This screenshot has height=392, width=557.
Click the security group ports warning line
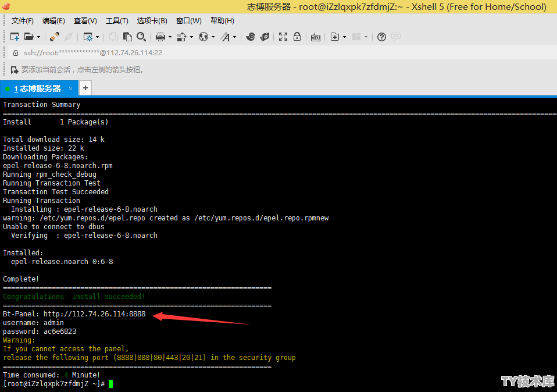coord(149,358)
